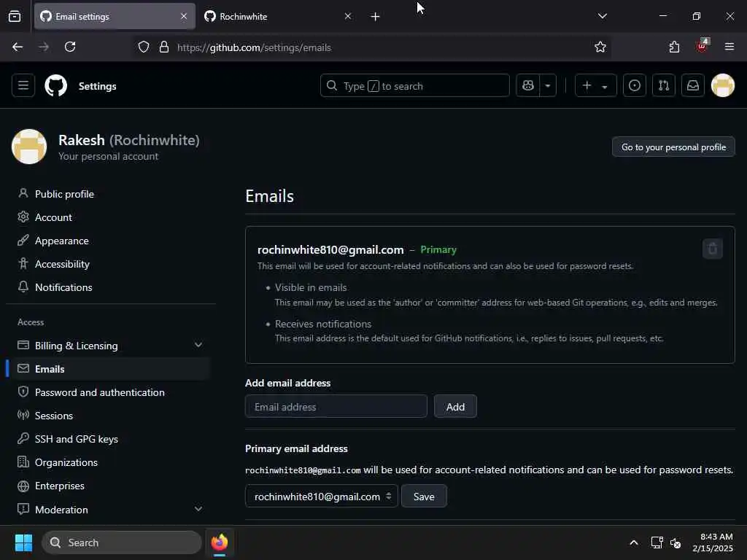Click Go to your personal profile button

[673, 147]
